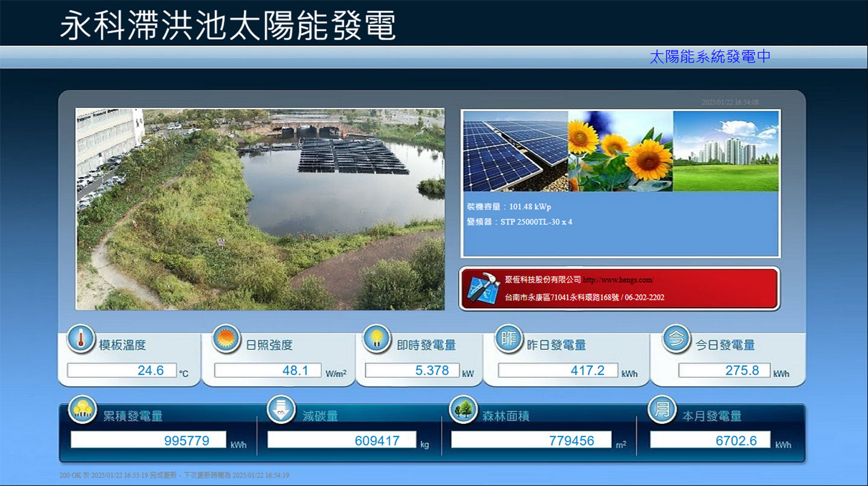Click the thermometer icon for 模板溫度
868x486 pixels.
tap(81, 339)
